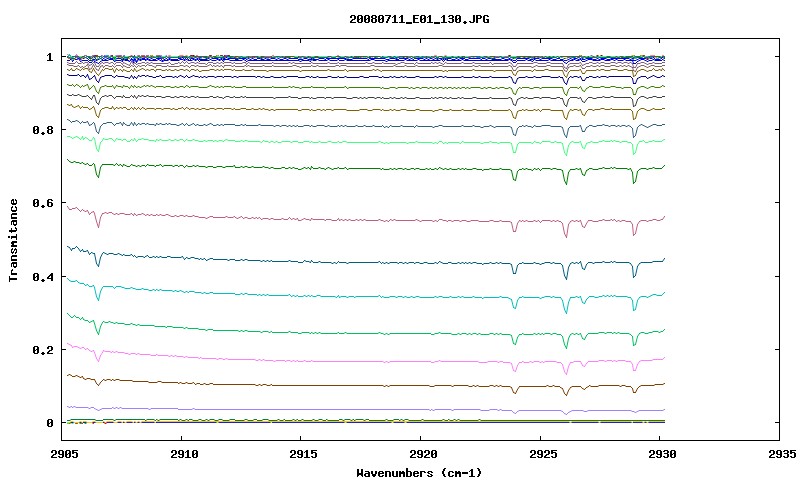
Task: Click the y-axis tick label 0.2
Action: click(x=43, y=350)
